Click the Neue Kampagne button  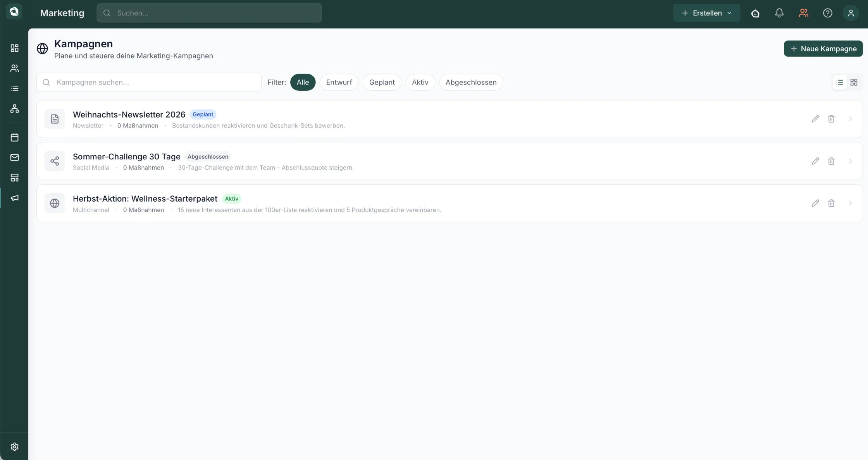(823, 48)
